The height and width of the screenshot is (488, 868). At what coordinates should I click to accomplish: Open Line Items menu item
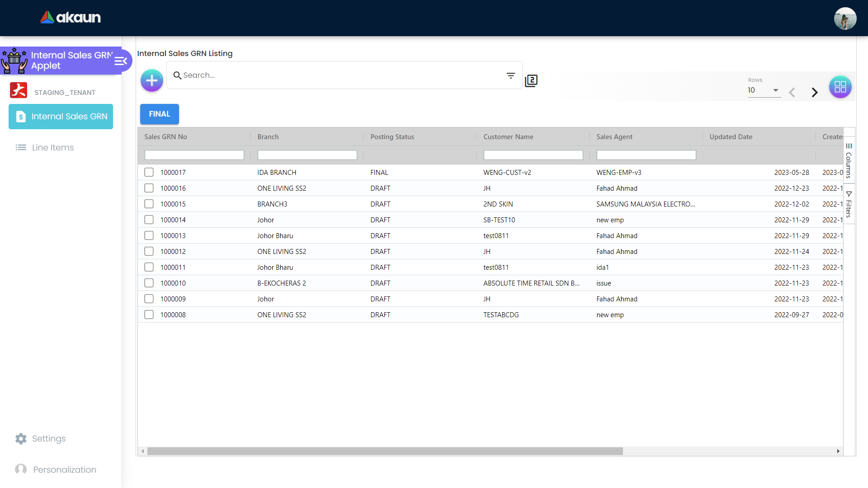(x=52, y=148)
